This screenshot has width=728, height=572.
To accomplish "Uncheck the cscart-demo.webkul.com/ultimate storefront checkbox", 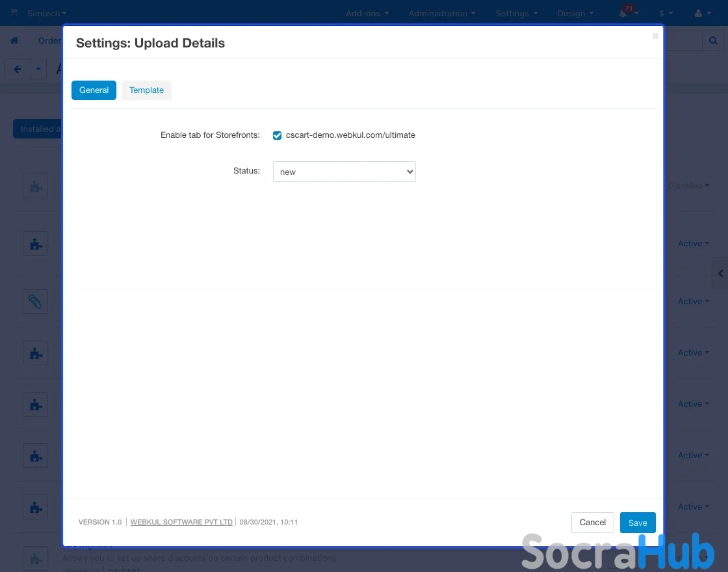I will click(278, 135).
